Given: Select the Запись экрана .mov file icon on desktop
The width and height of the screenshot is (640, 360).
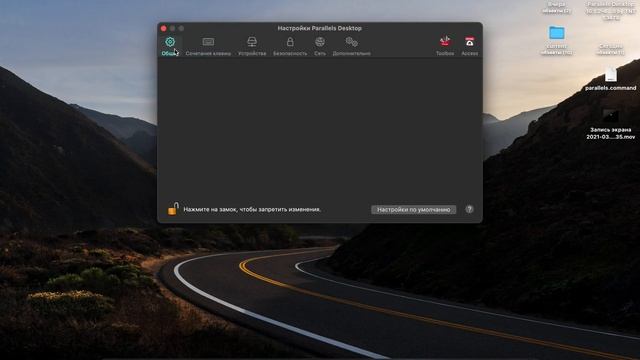Looking at the screenshot, I should pos(611,116).
